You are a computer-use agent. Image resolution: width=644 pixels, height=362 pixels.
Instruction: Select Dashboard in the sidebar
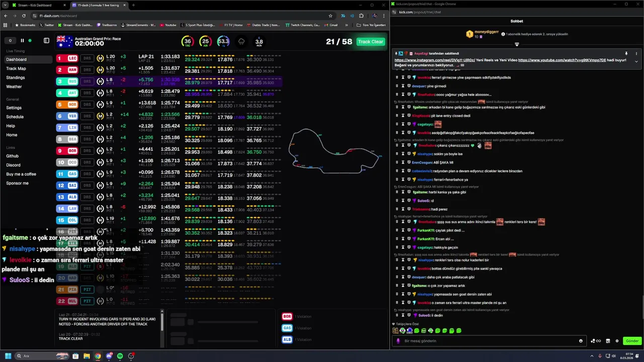[x=28, y=59]
